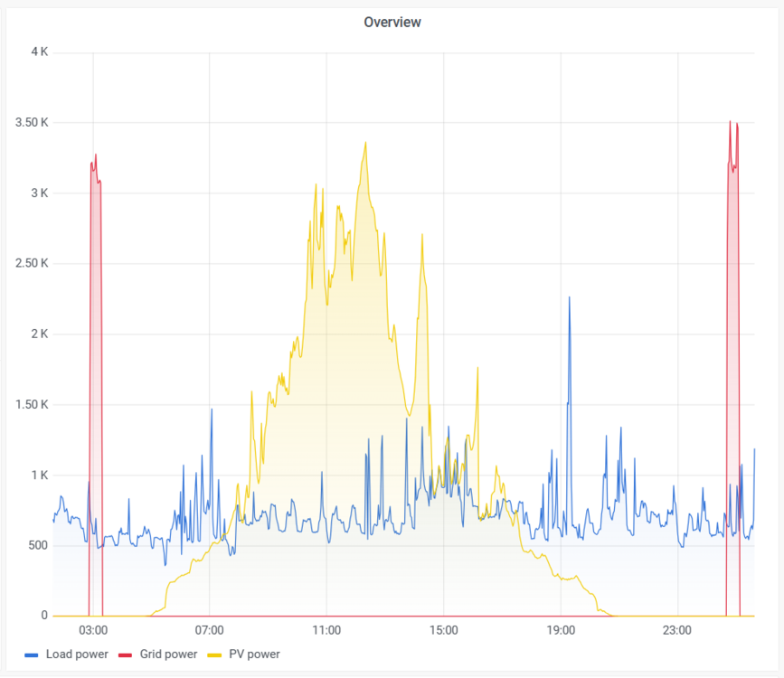
Task: Click the 4 K y-axis label
Action: point(40,52)
